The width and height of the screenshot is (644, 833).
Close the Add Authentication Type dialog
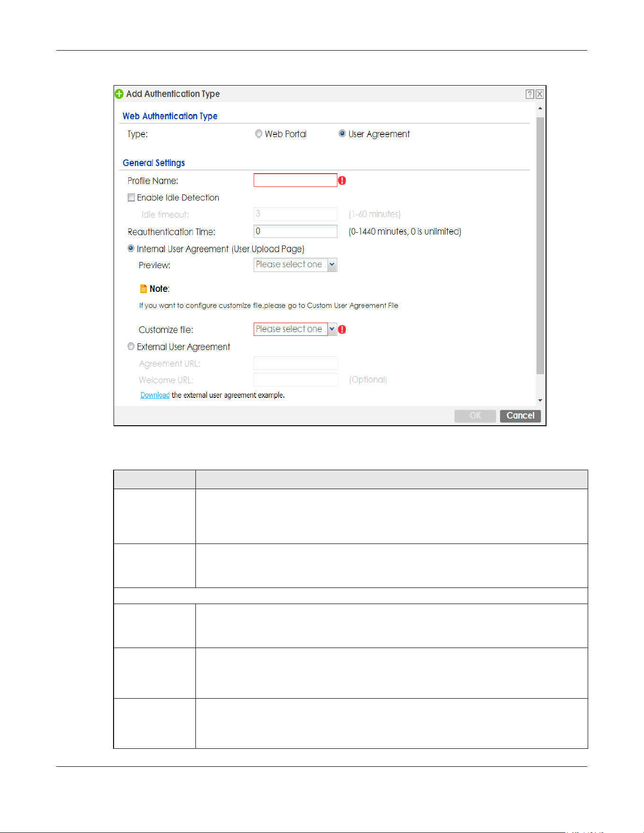pos(539,94)
